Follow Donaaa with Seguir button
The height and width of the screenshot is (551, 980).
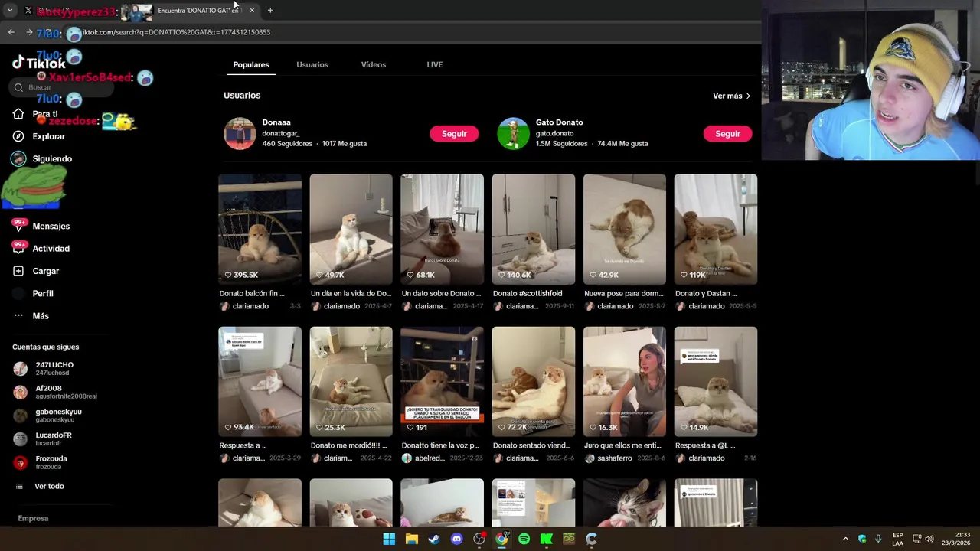tap(454, 134)
